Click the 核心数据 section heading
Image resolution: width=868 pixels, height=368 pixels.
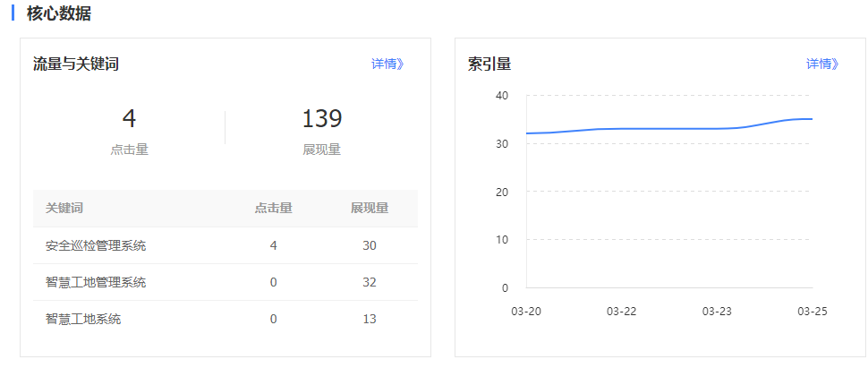click(58, 13)
